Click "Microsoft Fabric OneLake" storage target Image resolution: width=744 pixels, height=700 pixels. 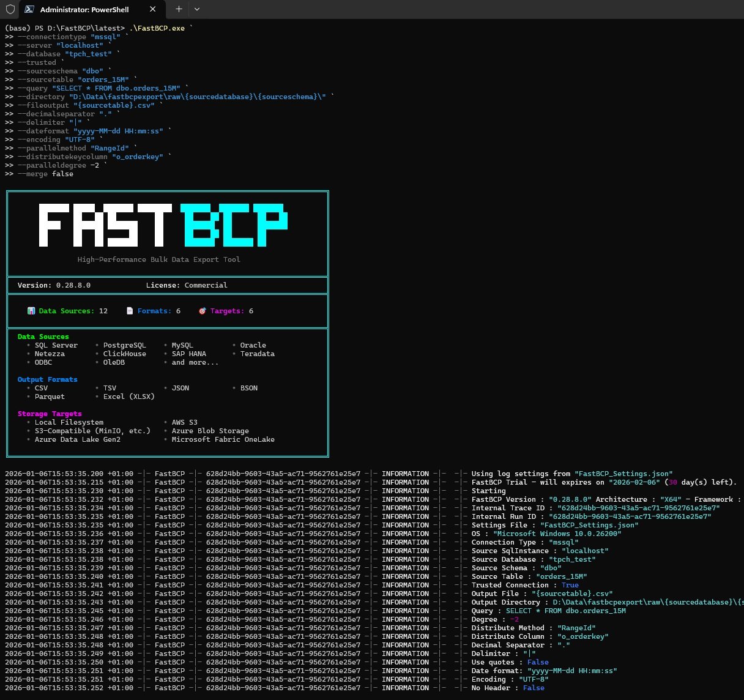(223, 439)
